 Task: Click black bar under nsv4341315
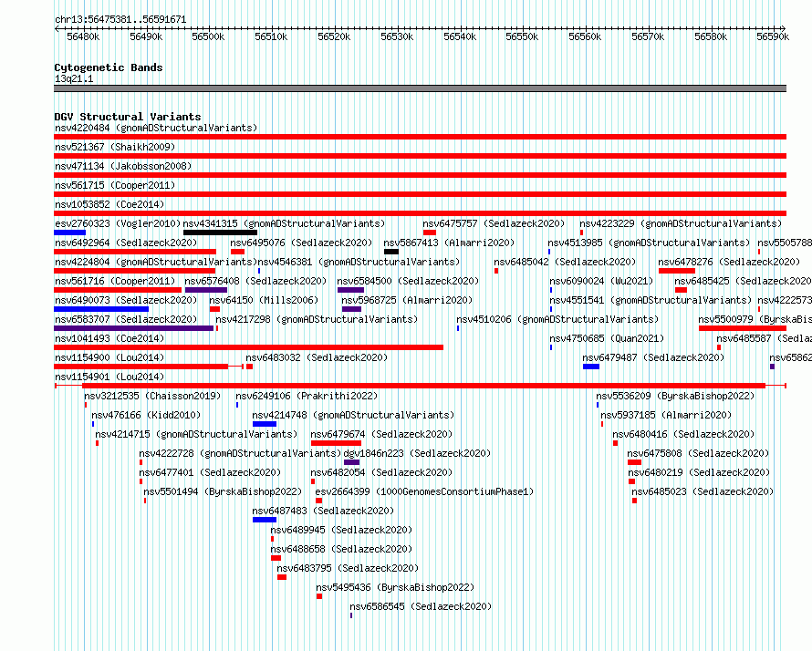click(220, 232)
